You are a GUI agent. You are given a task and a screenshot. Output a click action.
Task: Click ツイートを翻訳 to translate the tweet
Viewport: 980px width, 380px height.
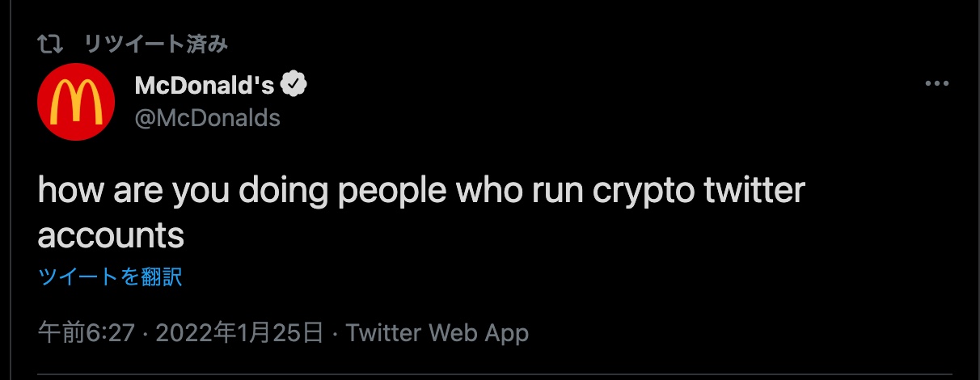(x=110, y=277)
